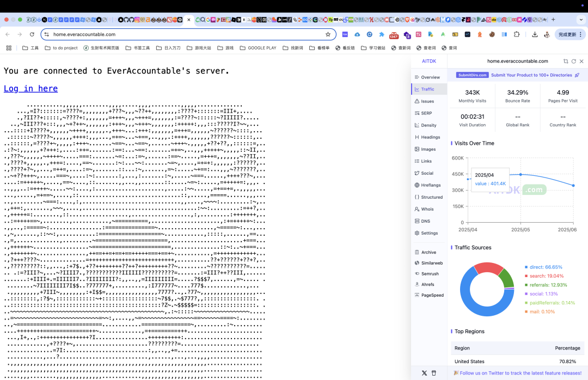This screenshot has width=588, height=380.
Task: Click the cookie extension icon
Action: coord(492,34)
